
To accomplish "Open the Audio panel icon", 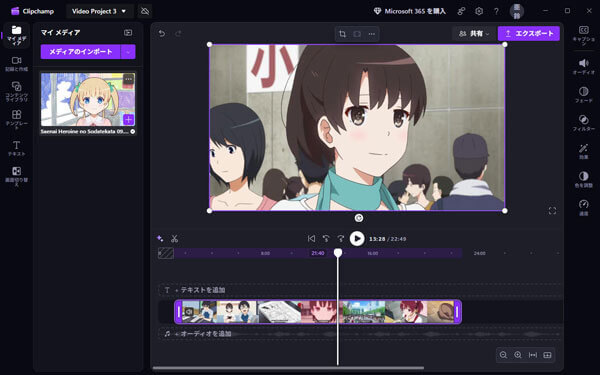I will [x=584, y=66].
